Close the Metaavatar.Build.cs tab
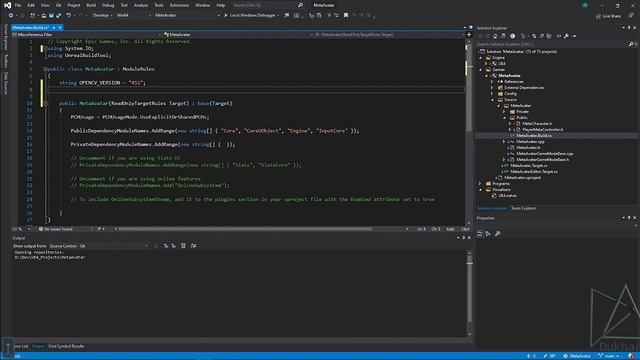The image size is (640, 360). pyautogui.click(x=60, y=27)
